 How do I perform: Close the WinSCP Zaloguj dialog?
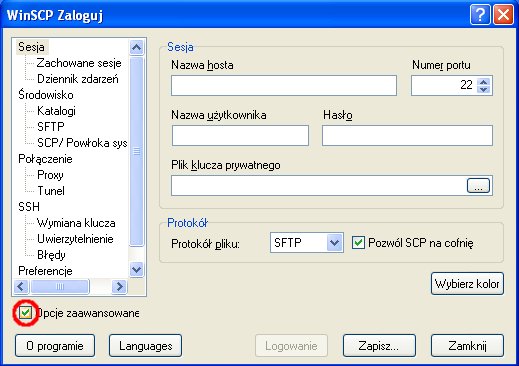pyautogui.click(x=503, y=15)
